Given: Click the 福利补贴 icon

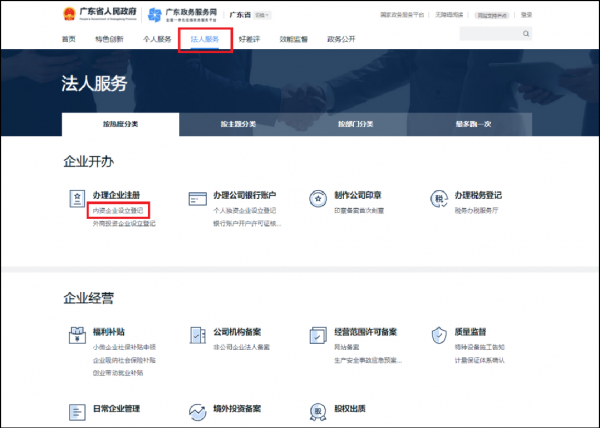Looking at the screenshot, I should [75, 334].
